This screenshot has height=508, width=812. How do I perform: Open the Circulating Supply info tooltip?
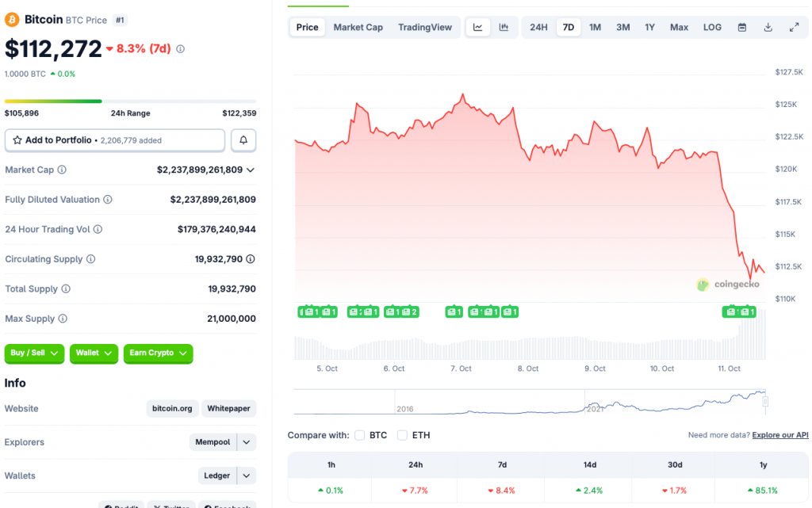(90, 258)
